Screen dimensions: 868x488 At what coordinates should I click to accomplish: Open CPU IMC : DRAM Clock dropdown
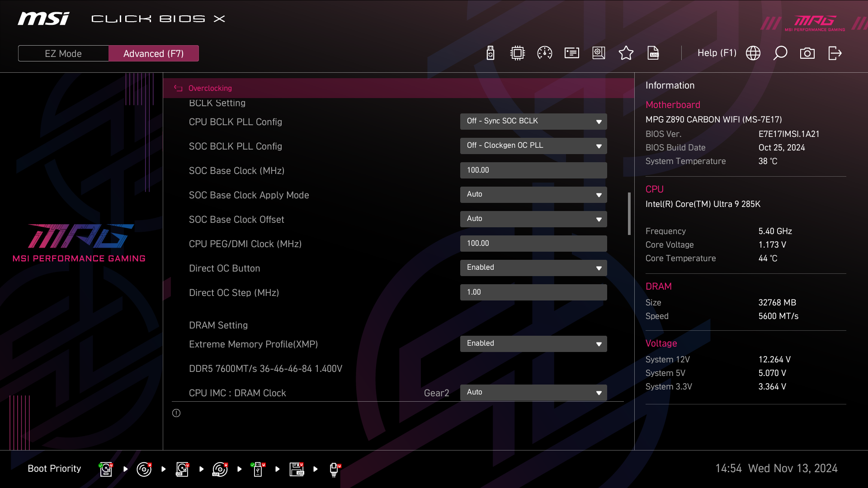[533, 393]
